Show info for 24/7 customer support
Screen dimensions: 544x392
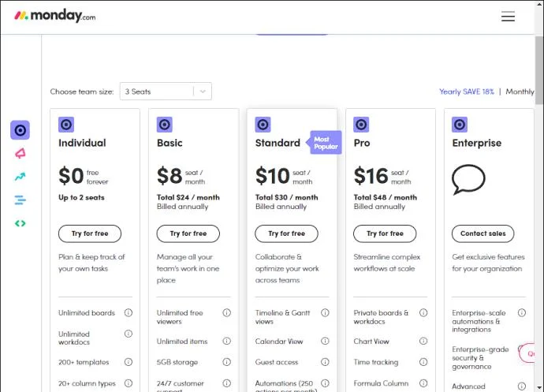[226, 383]
